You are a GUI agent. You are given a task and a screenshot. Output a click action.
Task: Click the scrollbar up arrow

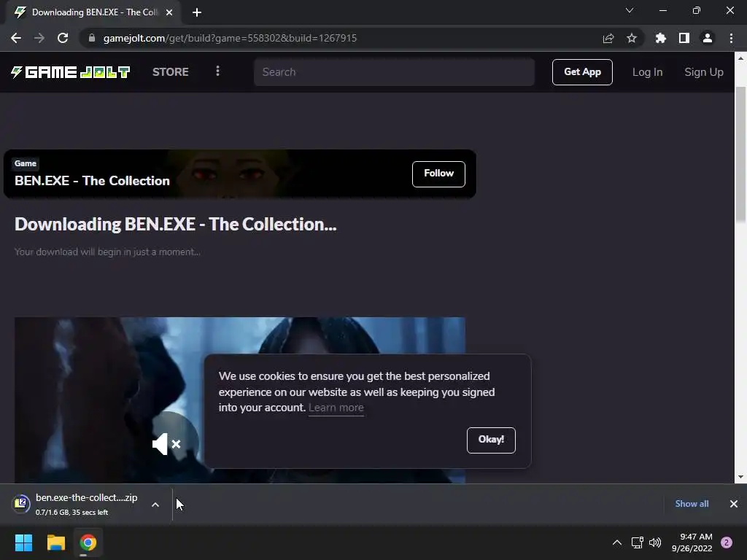click(740, 58)
